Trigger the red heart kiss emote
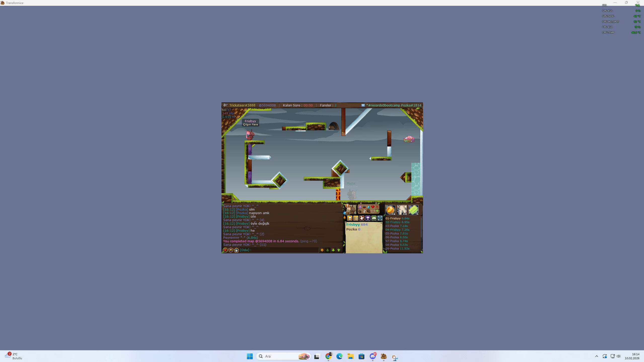 (x=373, y=207)
